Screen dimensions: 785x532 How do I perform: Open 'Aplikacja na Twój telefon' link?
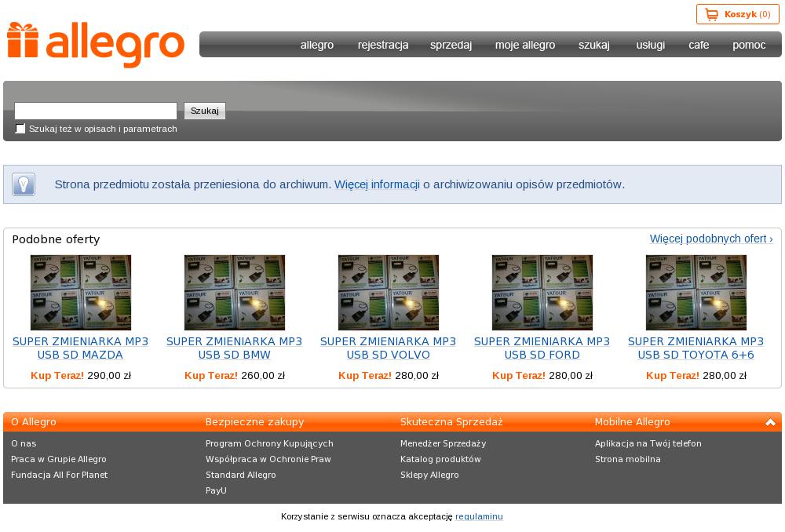point(648,443)
